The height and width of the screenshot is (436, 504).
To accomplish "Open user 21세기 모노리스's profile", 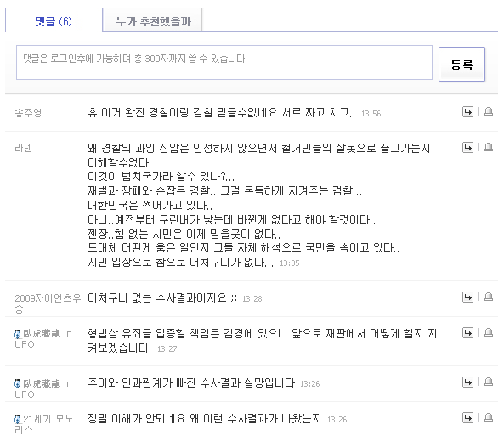I will click(44, 424).
